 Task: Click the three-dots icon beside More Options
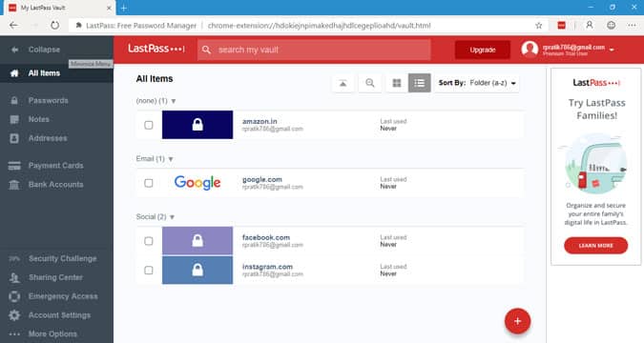(x=14, y=334)
